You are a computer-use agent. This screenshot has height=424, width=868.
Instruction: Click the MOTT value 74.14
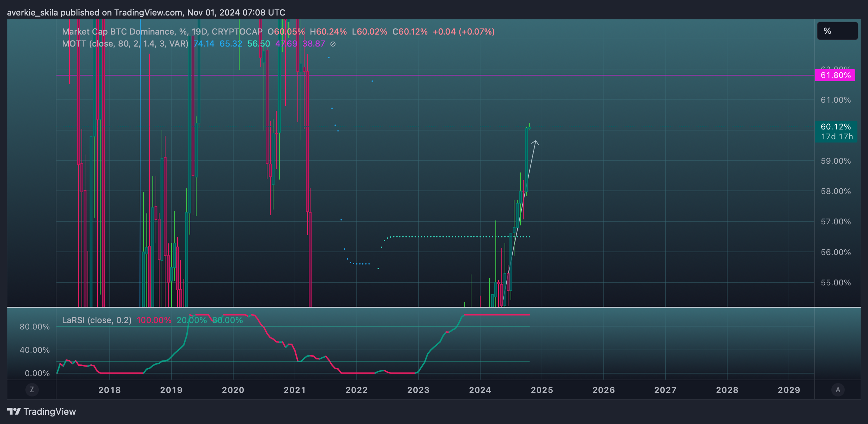204,44
